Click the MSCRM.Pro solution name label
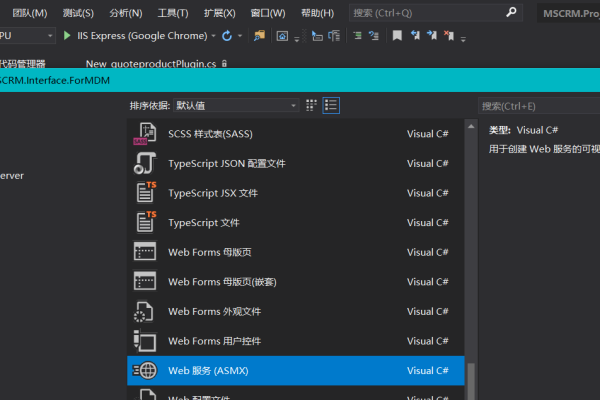Viewport: 600px width, 400px height. coord(571,13)
